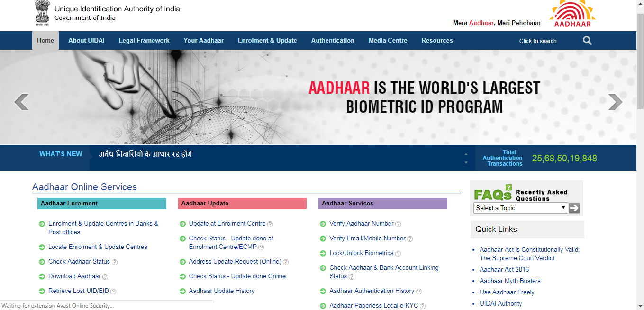
Task: Open the Your Aadhaar menu
Action: pyautogui.click(x=204, y=41)
